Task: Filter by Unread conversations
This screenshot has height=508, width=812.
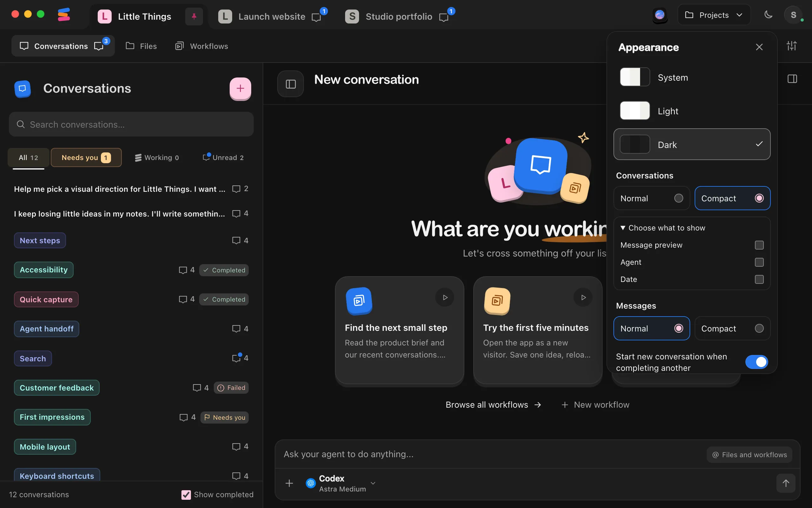Action: coord(224,157)
